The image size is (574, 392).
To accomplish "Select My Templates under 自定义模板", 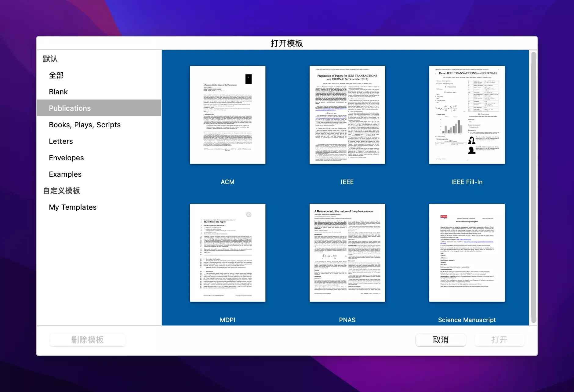I will (x=99, y=207).
